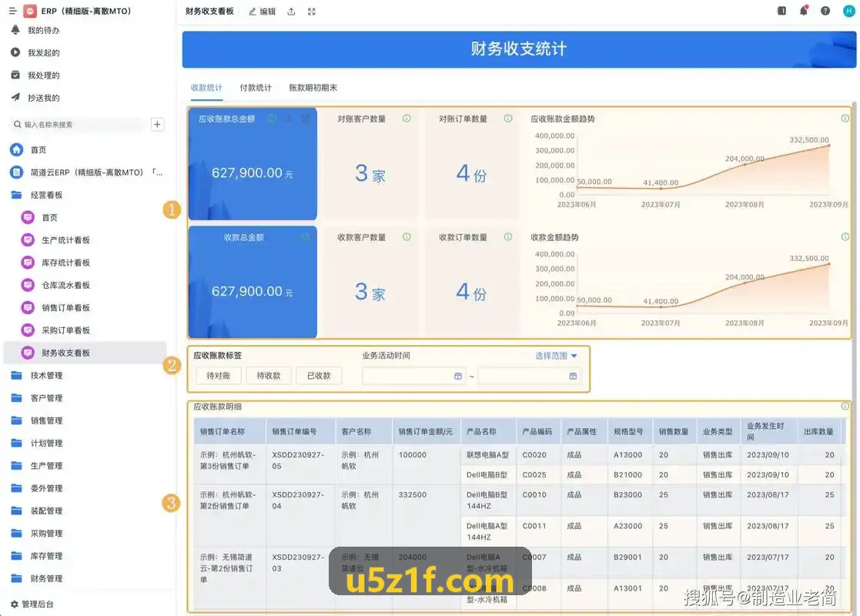Viewport: 860px width, 616px height.
Task: Click the plus add button beside search
Action: tap(157, 125)
